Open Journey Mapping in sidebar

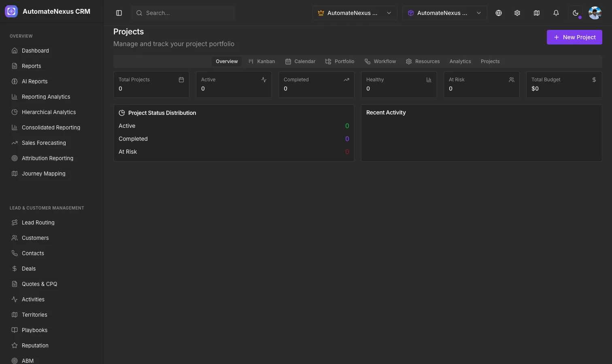(x=52, y=174)
